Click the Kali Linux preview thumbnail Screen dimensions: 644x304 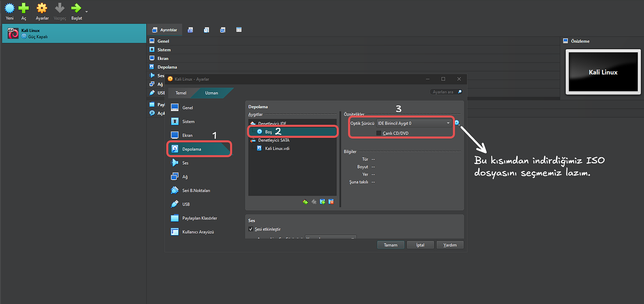[x=603, y=72]
